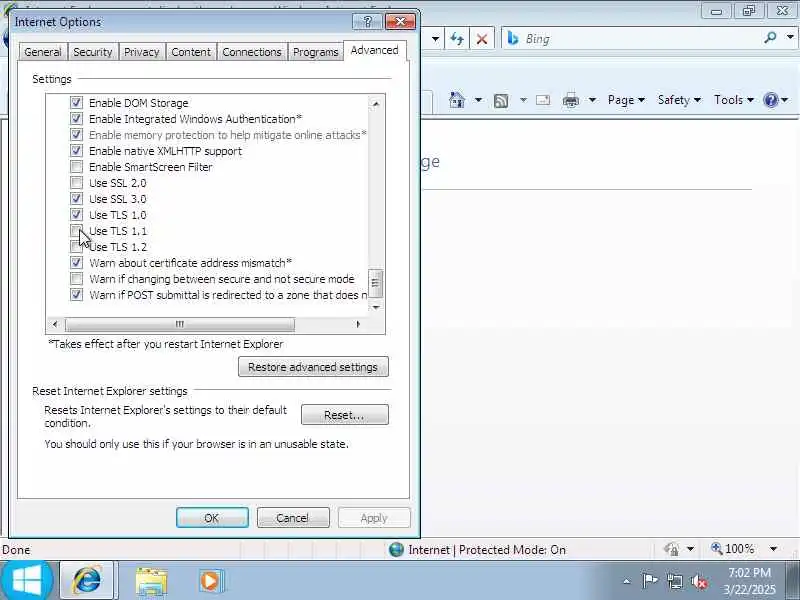Screen dimensions: 800x600
Task: Enable the Use TLS 1.1 checkbox
Action: 76,231
